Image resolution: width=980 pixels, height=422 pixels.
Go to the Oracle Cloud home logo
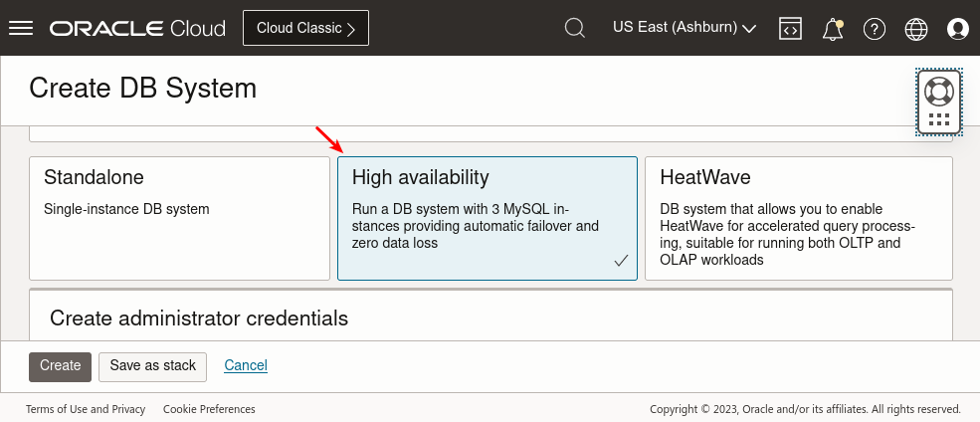[x=137, y=28]
